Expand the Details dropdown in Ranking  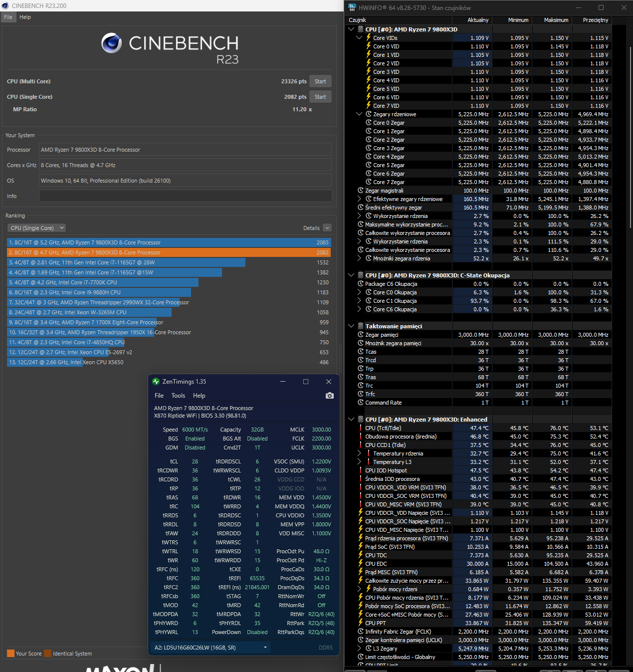(327, 228)
